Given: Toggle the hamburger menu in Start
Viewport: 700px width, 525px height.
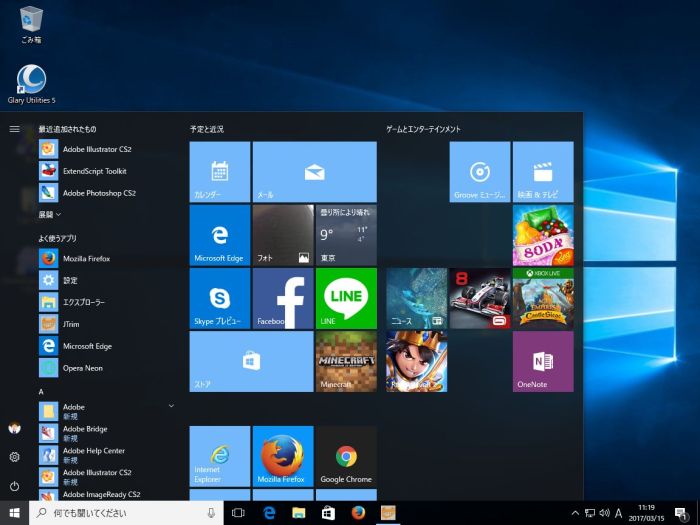Looking at the screenshot, I should [14, 129].
